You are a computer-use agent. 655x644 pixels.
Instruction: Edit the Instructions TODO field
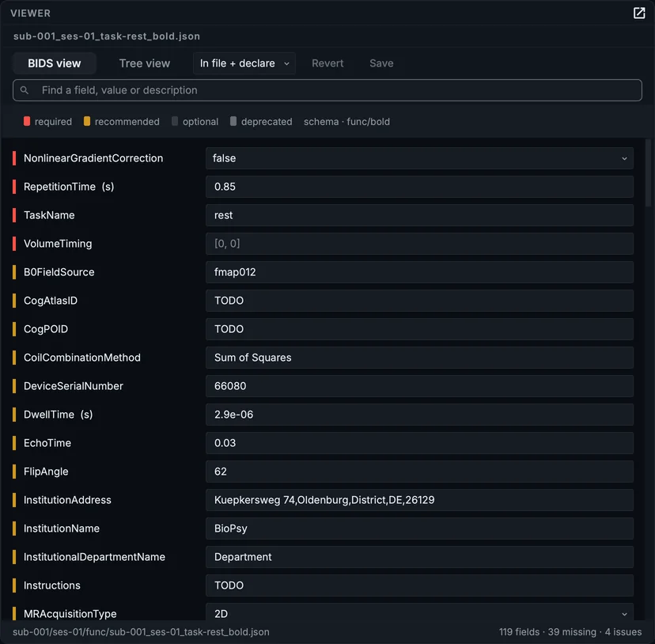[x=419, y=585]
